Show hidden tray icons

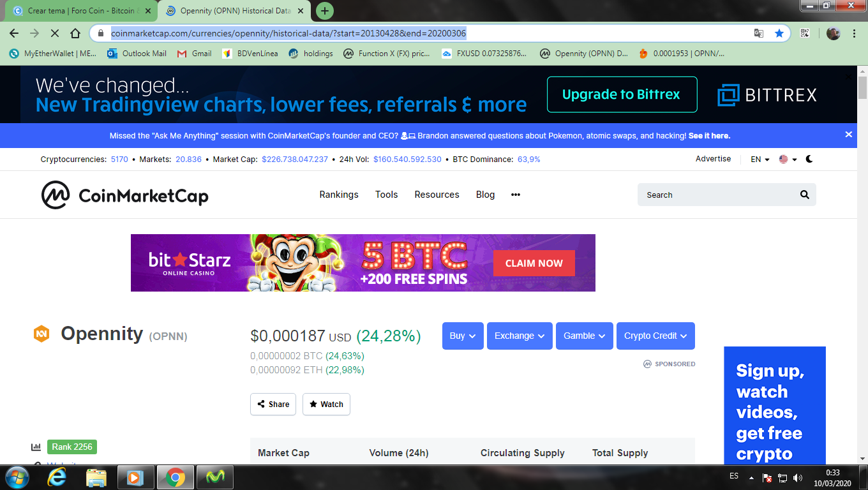tap(752, 477)
